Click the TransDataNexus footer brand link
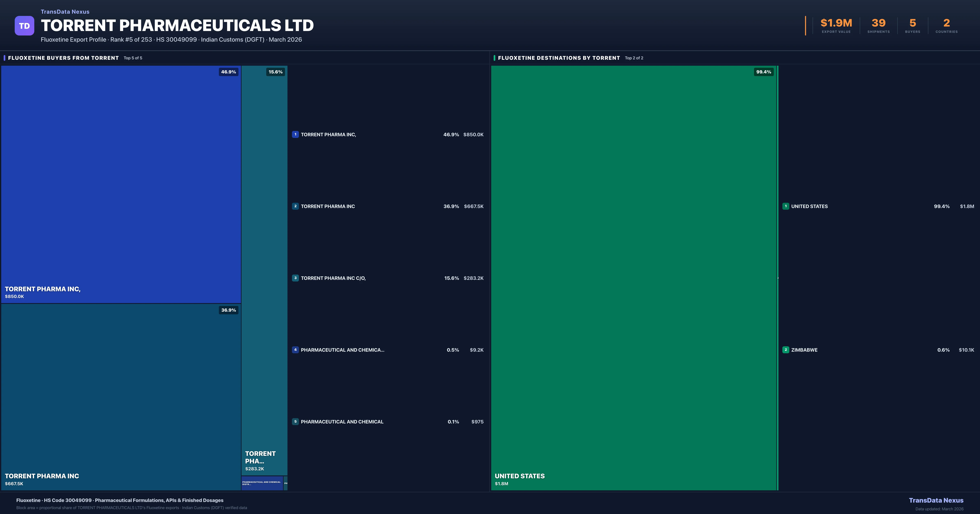The image size is (980, 514). [936, 500]
